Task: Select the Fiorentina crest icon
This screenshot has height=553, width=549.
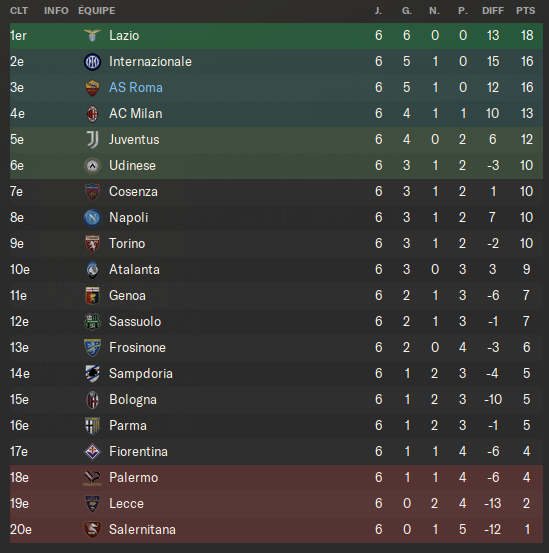Action: click(92, 452)
